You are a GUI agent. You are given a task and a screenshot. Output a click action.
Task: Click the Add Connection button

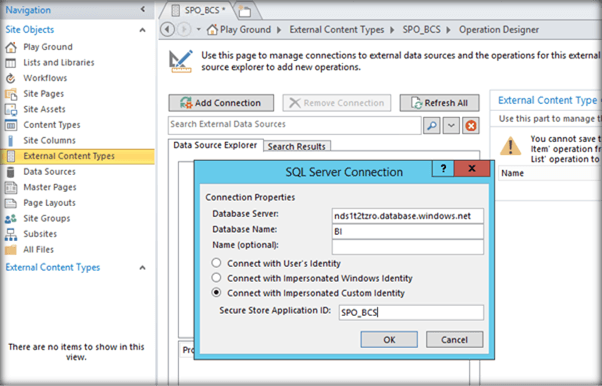pos(221,103)
